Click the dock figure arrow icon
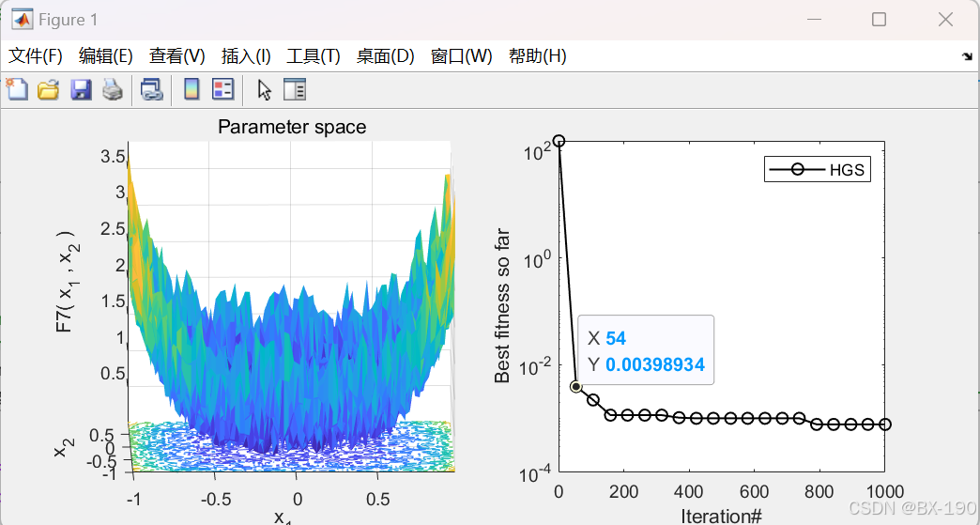The width and height of the screenshot is (980, 525). coord(968,56)
